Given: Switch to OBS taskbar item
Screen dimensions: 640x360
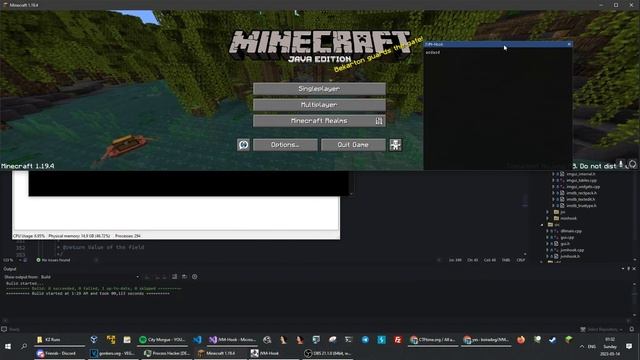Looking at the screenshot, I should click(x=327, y=353).
